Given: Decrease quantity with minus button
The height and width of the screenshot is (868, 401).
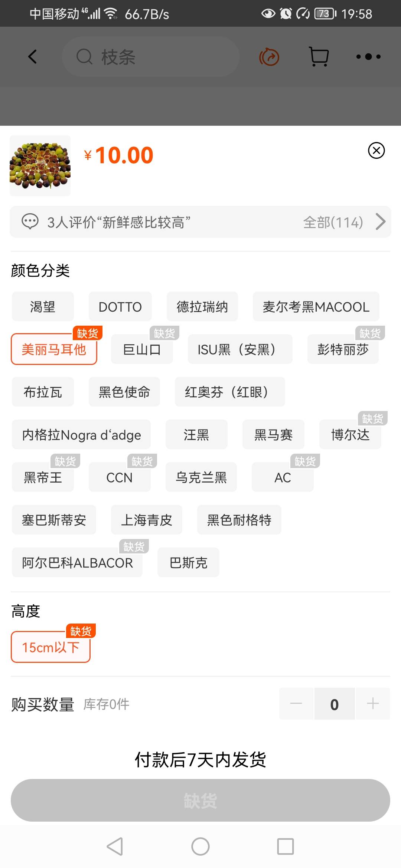Looking at the screenshot, I should [296, 704].
